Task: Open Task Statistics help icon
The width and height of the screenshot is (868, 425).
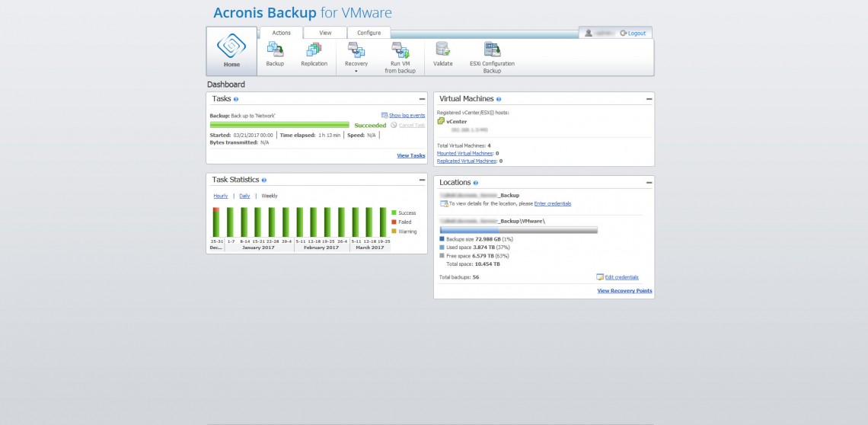Action: coord(264,180)
